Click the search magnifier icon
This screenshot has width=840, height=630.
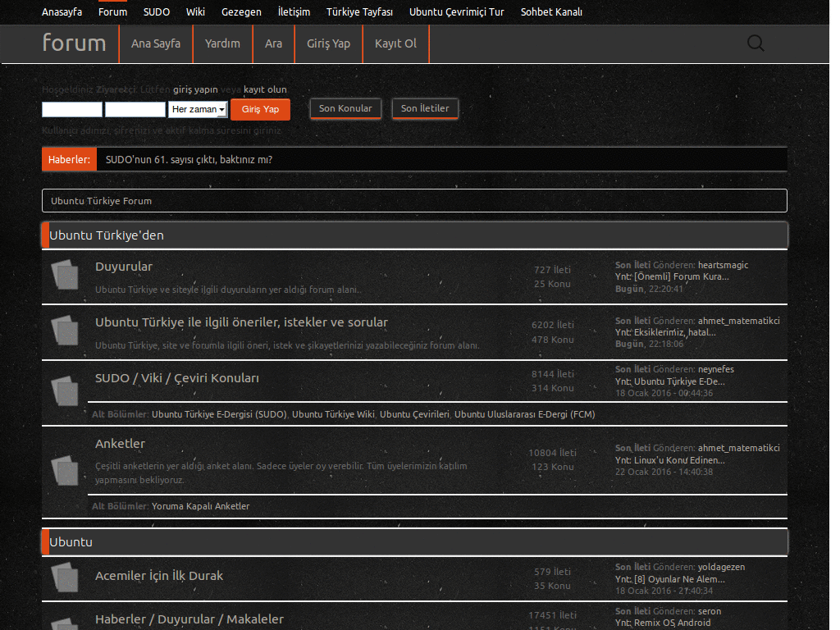click(x=756, y=43)
